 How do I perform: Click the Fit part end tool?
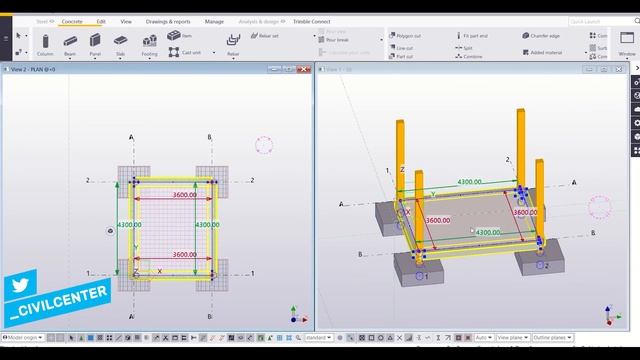click(x=472, y=36)
